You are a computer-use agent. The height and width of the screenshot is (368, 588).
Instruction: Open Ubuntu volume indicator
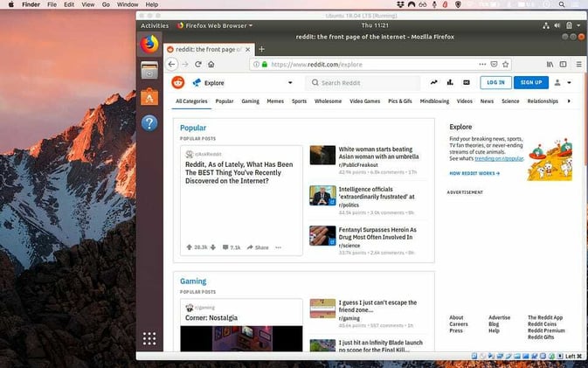tap(557, 25)
